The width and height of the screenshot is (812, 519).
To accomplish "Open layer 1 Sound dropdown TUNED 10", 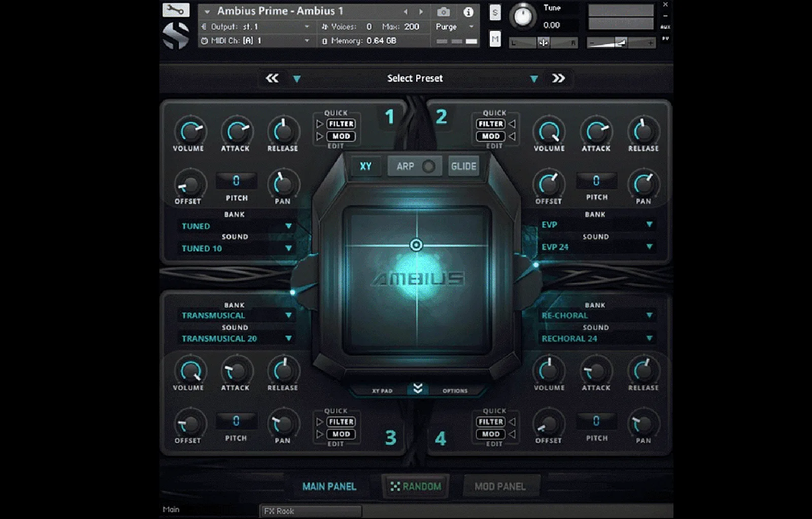I will pos(236,248).
